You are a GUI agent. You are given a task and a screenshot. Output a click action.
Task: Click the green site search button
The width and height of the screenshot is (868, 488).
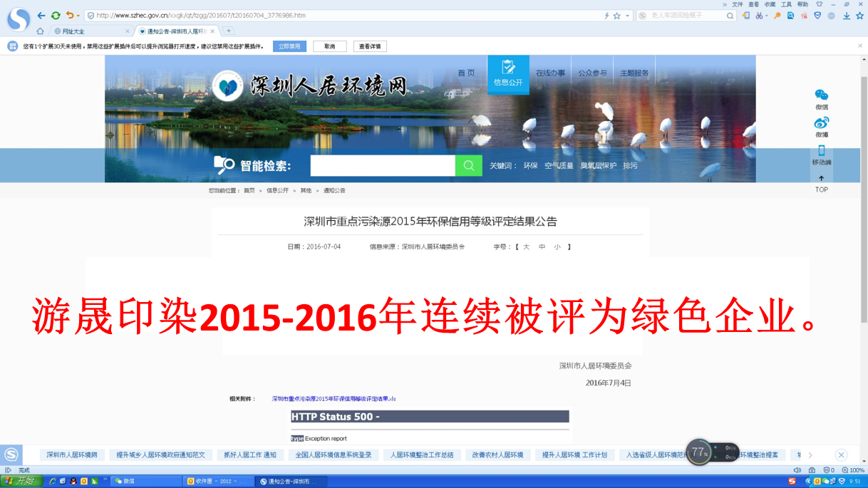click(469, 166)
